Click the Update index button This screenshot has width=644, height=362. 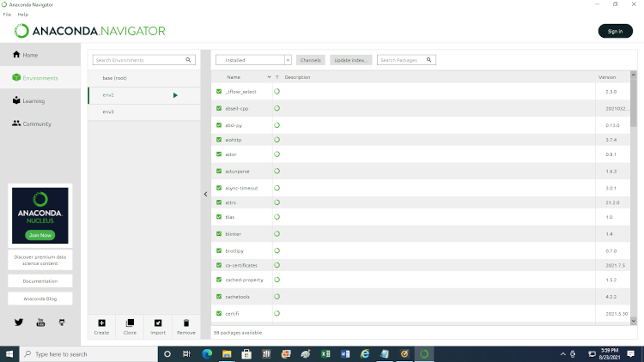[350, 60]
